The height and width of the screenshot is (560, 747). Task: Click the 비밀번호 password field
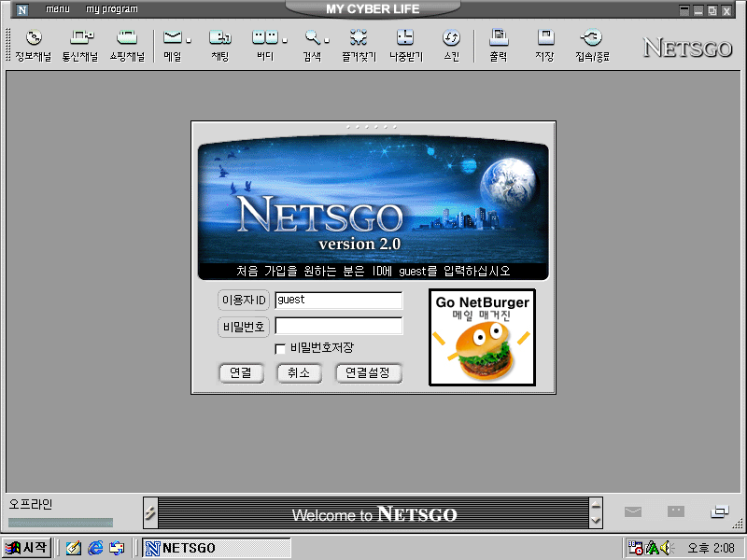(x=339, y=326)
